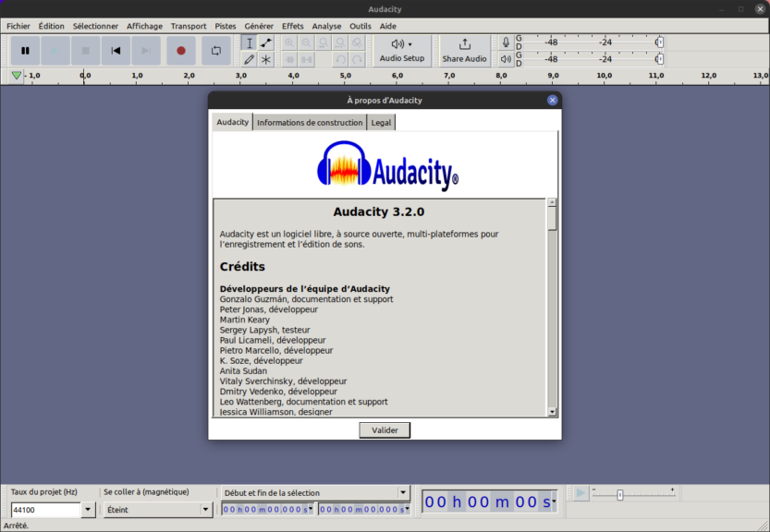Activate the Multi-tool
The image size is (770, 532).
pos(267,59)
